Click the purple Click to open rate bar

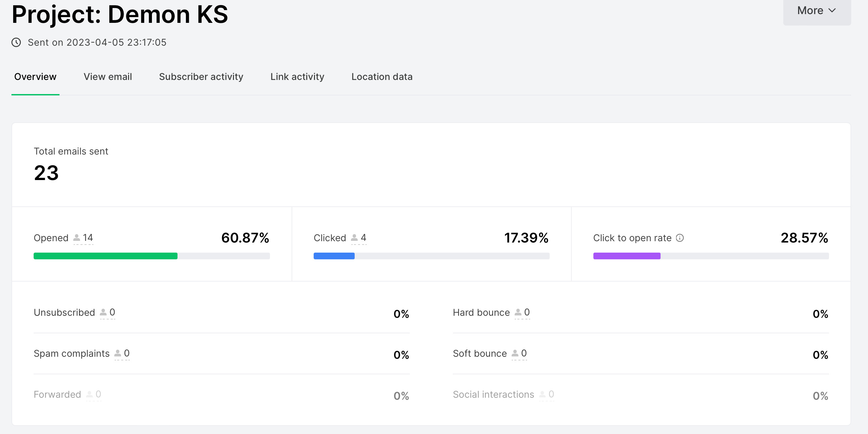(626, 256)
